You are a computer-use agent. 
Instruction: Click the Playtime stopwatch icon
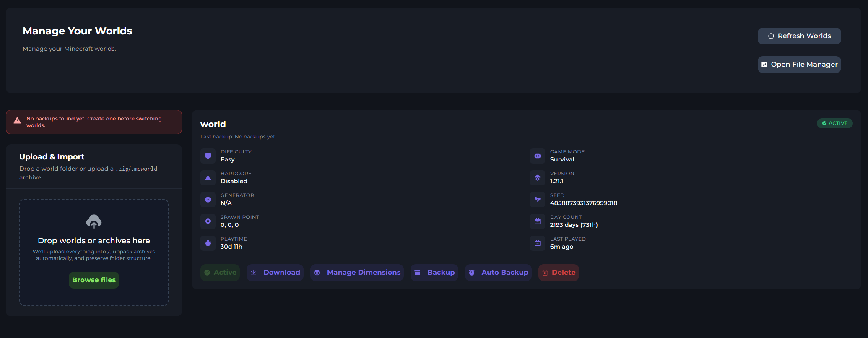(208, 243)
